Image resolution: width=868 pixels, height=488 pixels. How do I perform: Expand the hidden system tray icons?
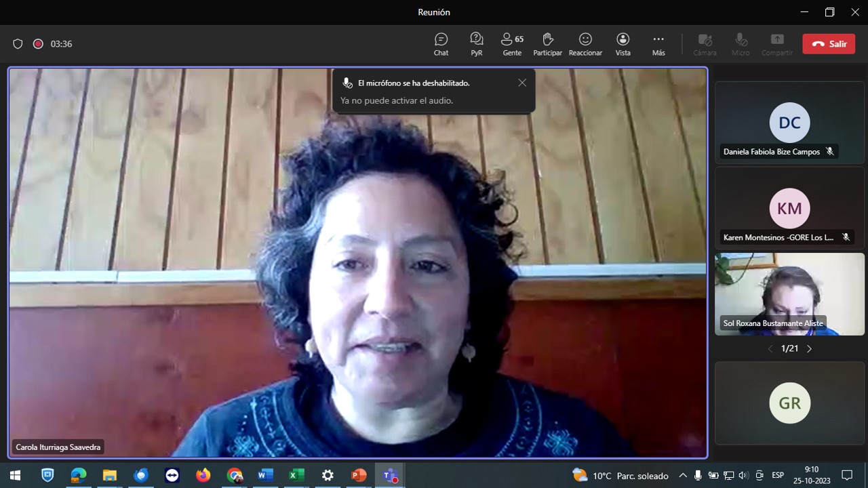tap(683, 475)
